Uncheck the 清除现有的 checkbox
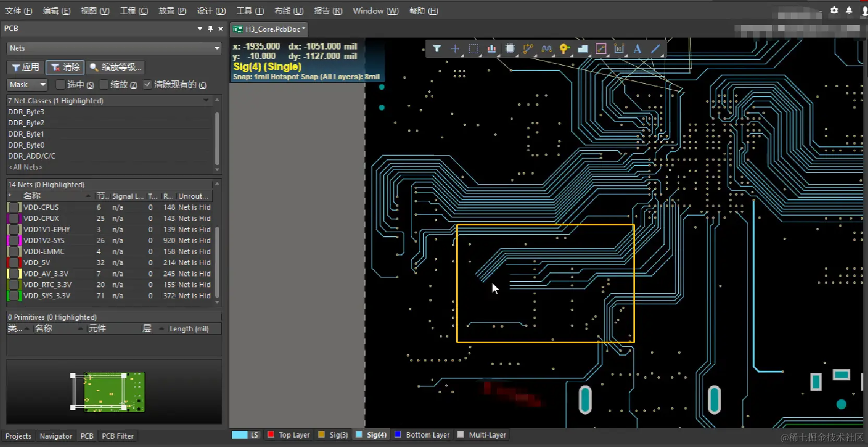This screenshot has width=868, height=447. 148,84
